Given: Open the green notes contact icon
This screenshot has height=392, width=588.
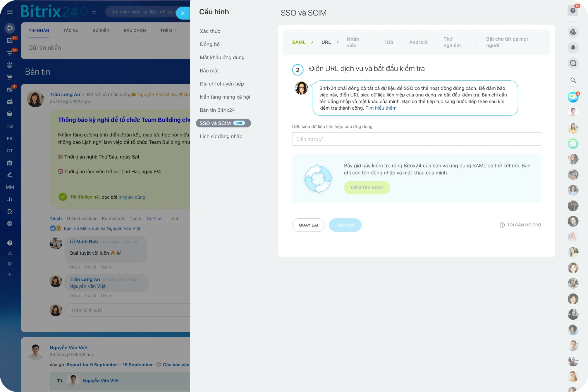Looking at the screenshot, I should pos(573,144).
